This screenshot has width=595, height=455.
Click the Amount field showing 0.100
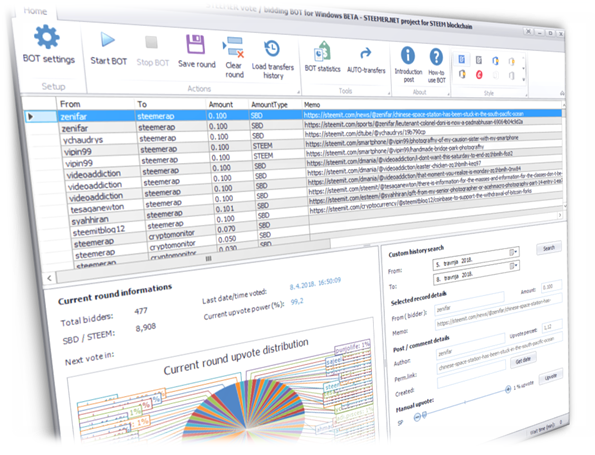coord(551,287)
